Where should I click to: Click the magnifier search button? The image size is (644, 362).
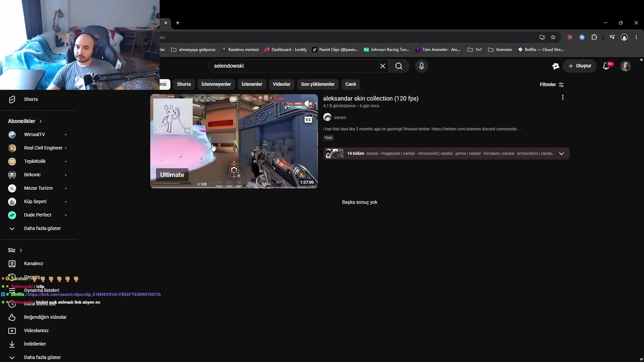[x=399, y=66]
